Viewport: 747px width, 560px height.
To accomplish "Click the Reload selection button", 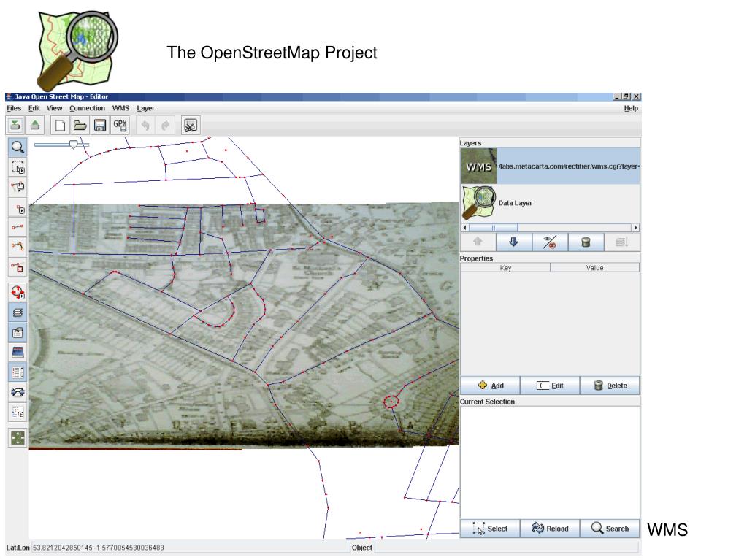I will coord(550,529).
